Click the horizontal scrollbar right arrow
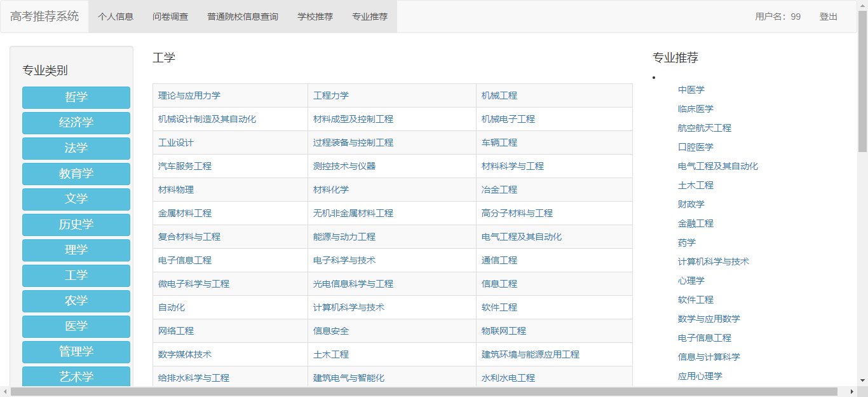868x397 pixels. [x=851, y=391]
